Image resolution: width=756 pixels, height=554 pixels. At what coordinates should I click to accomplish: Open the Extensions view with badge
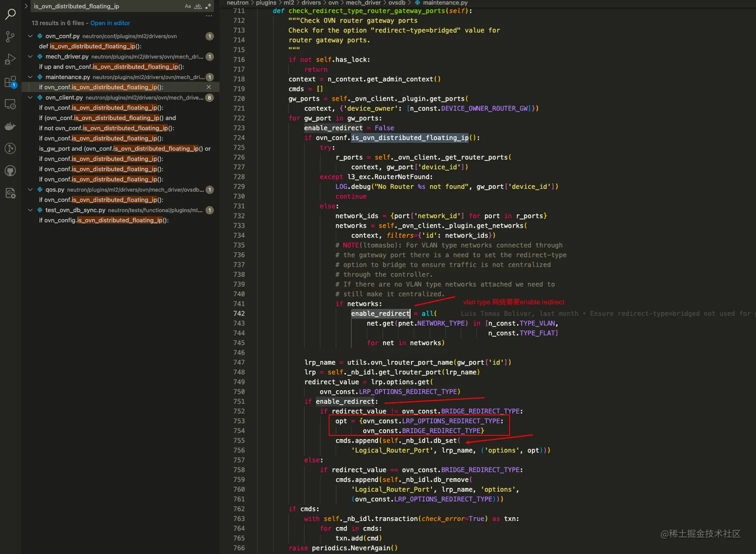click(x=10, y=82)
